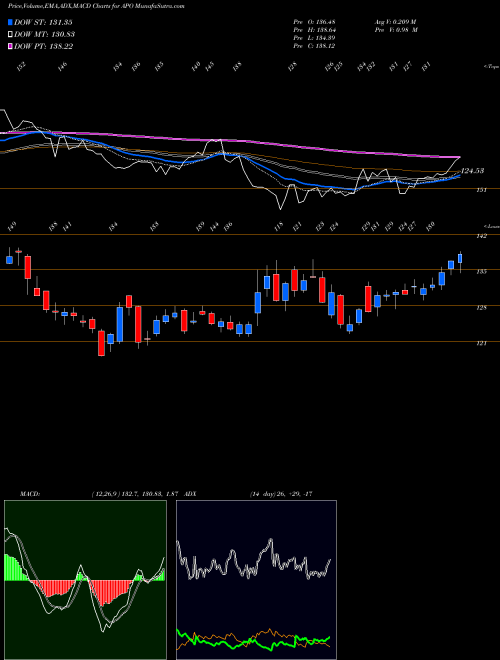Screen dimensions: 500x660
Task: Click the 'Pre L: 134.39' value
Action: point(314,38)
